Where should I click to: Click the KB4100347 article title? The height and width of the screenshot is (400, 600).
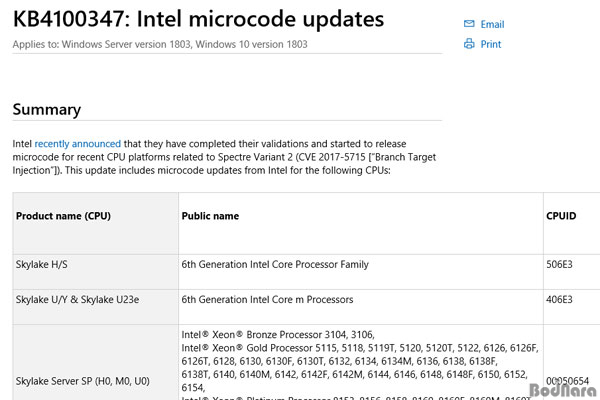coord(198,19)
